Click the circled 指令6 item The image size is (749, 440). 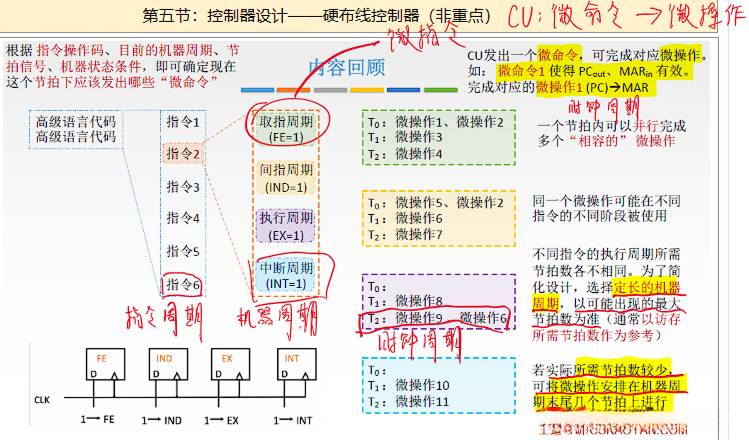coord(183,285)
